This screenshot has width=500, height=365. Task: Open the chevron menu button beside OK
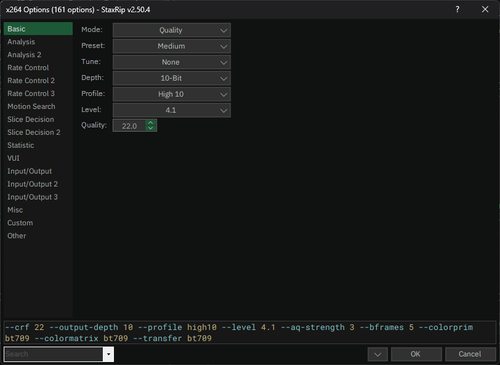click(x=378, y=354)
